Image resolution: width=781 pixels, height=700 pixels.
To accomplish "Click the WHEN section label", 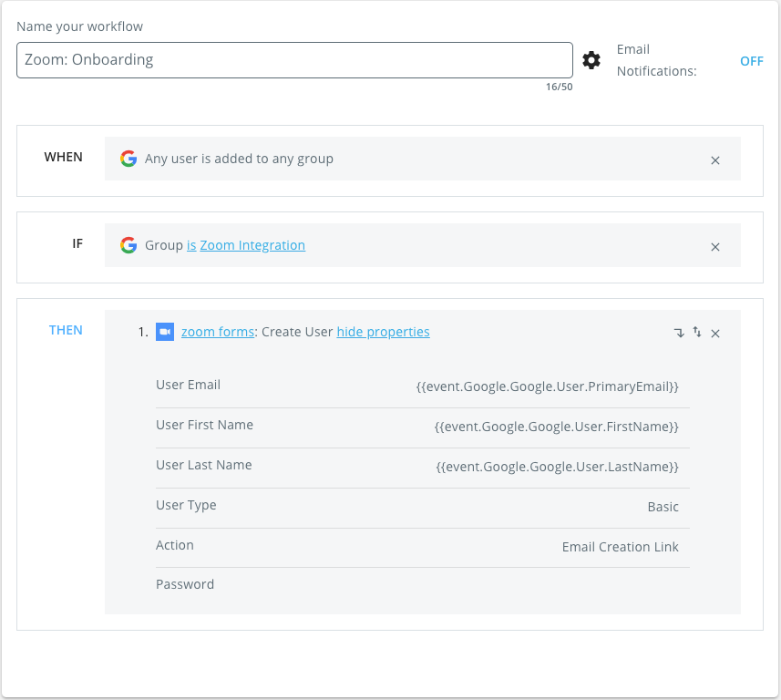I will click(x=63, y=157).
